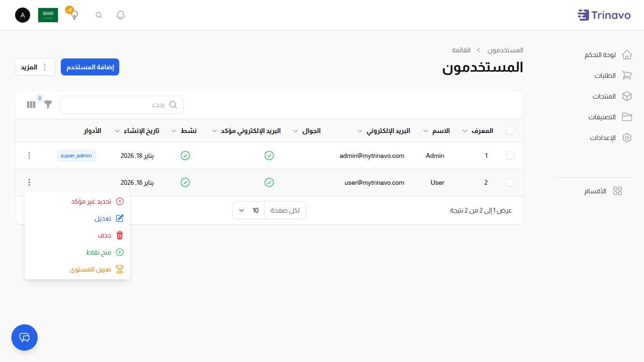Screen dimensions: 644x362
Task: Click the column visibility icon above the table
Action: (x=31, y=104)
